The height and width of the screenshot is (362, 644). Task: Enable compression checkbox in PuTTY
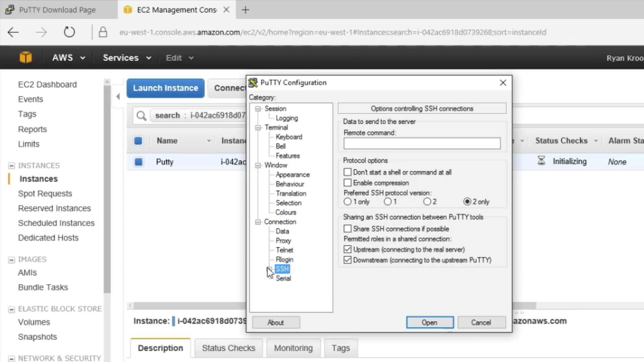[347, 183]
